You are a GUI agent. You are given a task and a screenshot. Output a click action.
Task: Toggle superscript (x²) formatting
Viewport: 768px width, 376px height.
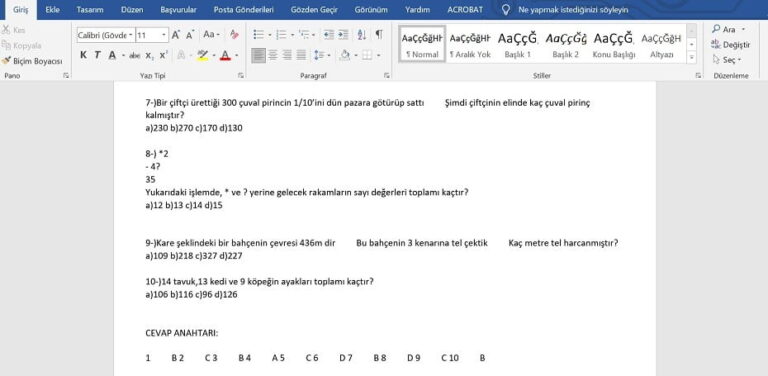(163, 55)
